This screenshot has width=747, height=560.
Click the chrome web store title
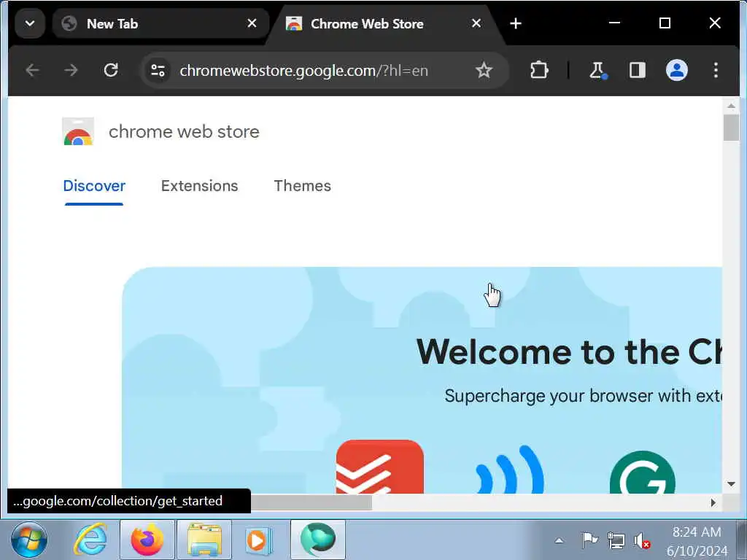pyautogui.click(x=184, y=131)
